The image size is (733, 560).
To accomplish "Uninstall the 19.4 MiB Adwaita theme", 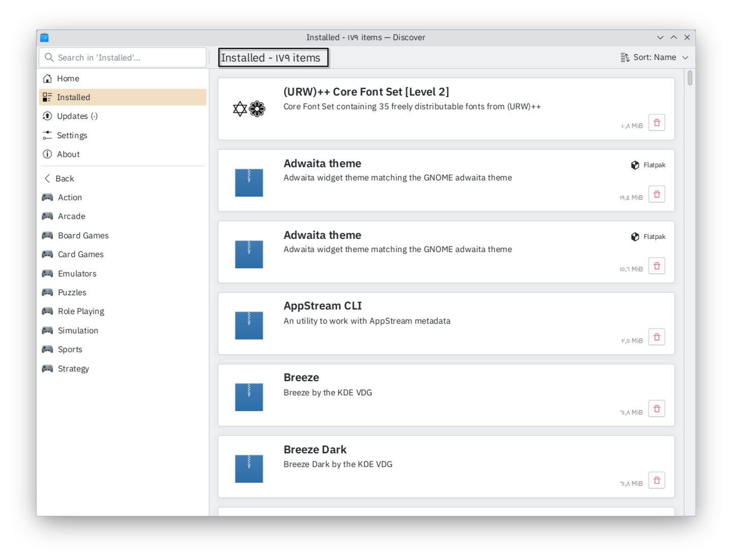I will 657,194.
